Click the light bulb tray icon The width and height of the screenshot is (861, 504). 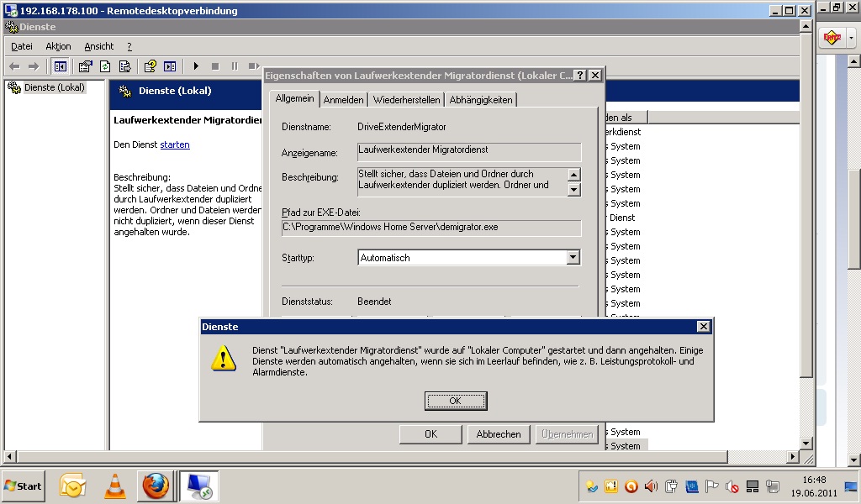(x=591, y=486)
